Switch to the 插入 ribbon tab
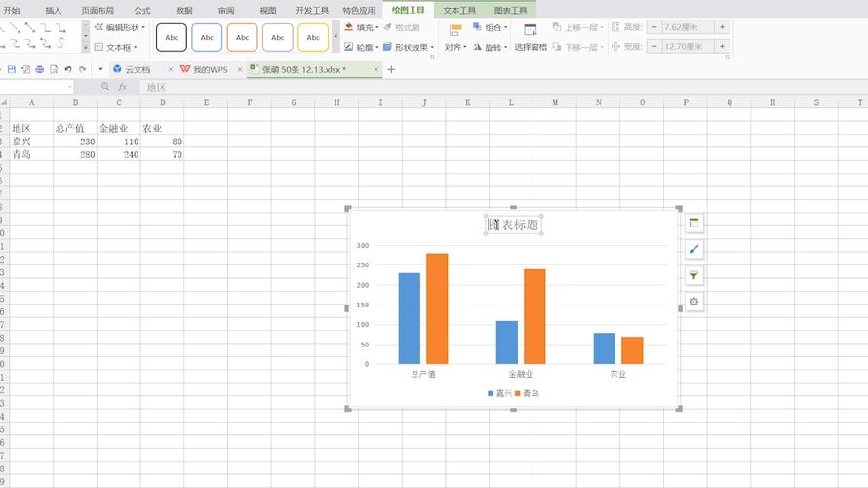 point(53,10)
